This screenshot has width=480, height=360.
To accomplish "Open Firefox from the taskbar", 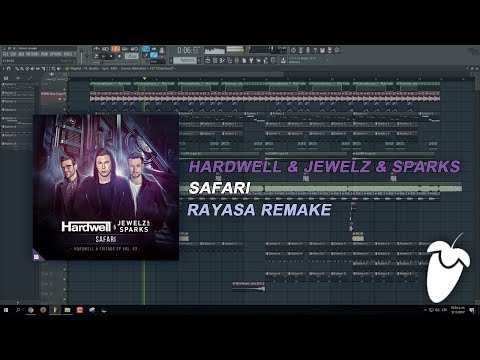I will pyautogui.click(x=43, y=310).
